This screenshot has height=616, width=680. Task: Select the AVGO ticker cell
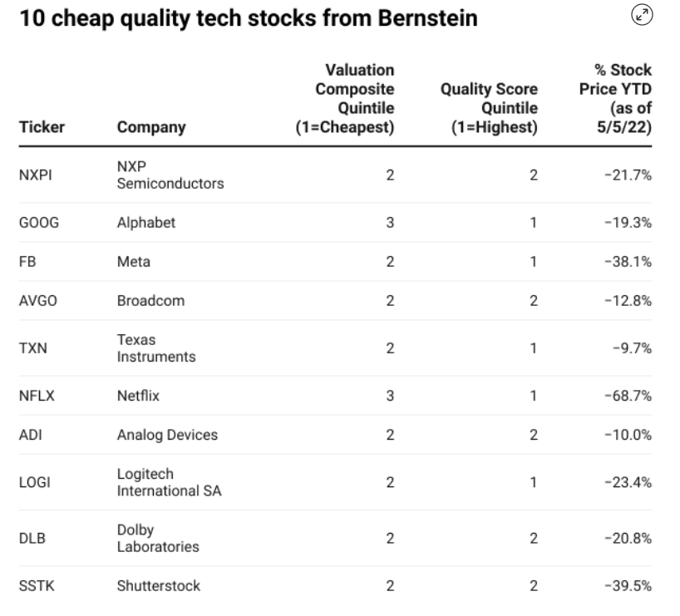pos(37,301)
